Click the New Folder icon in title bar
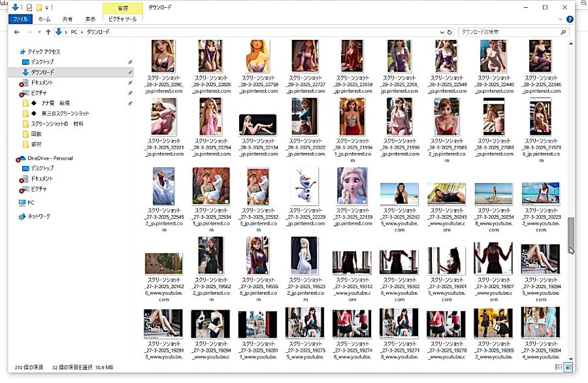 pyautogui.click(x=39, y=7)
